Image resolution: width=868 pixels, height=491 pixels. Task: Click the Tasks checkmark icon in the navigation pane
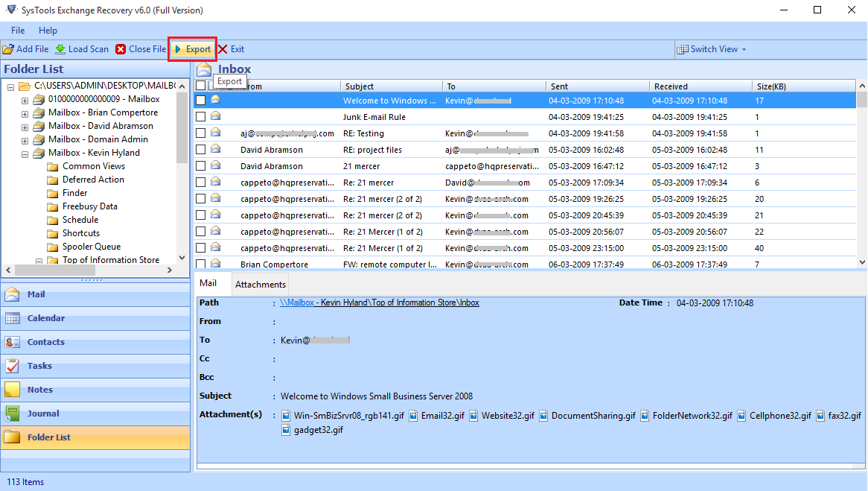pyautogui.click(x=12, y=366)
